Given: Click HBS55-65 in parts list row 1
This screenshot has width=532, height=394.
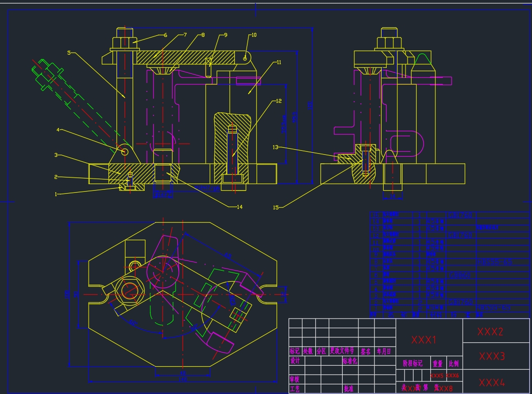Looking at the screenshot, I should (x=494, y=308).
